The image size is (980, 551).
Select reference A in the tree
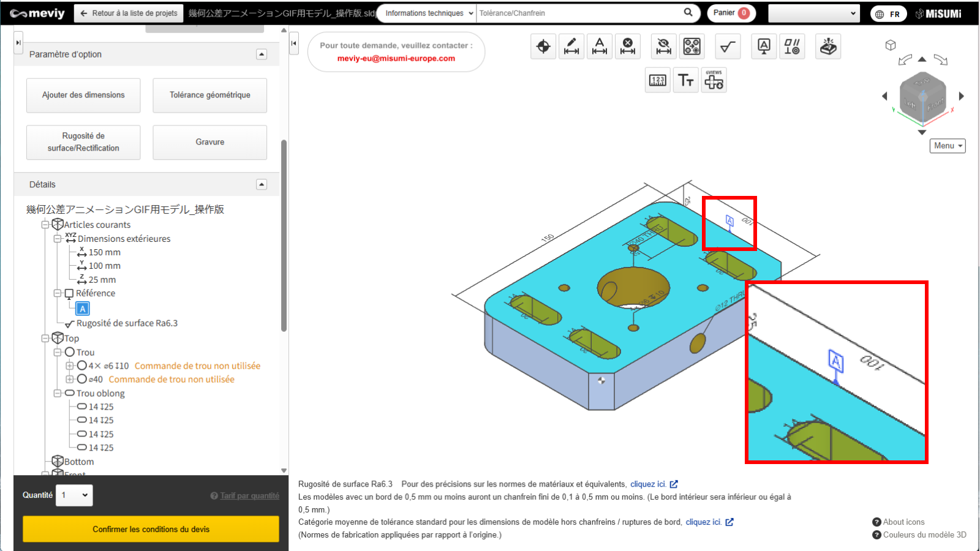coord(83,309)
